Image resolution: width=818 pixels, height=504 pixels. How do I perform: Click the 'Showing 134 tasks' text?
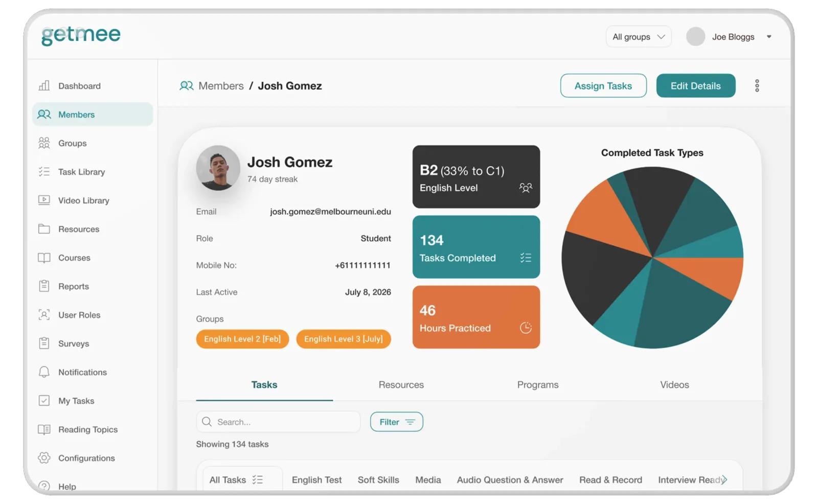[x=232, y=444]
